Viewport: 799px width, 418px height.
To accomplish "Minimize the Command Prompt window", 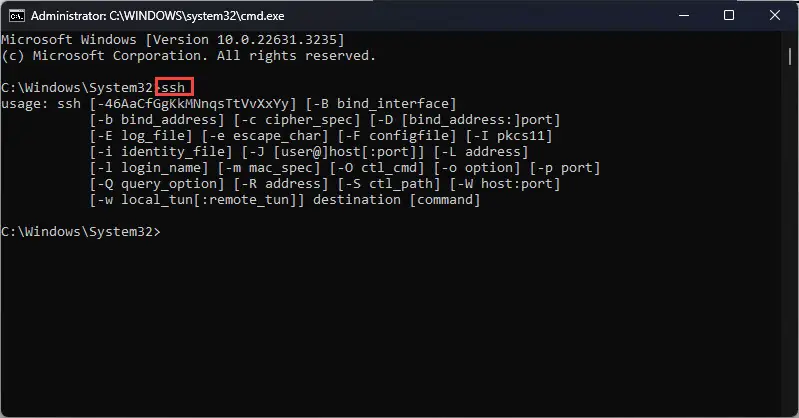I will point(684,15).
